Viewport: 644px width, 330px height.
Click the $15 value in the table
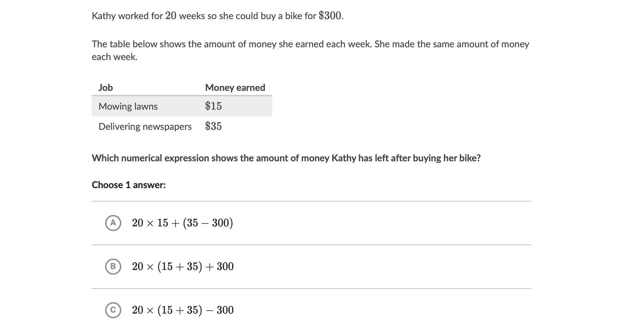213,106
